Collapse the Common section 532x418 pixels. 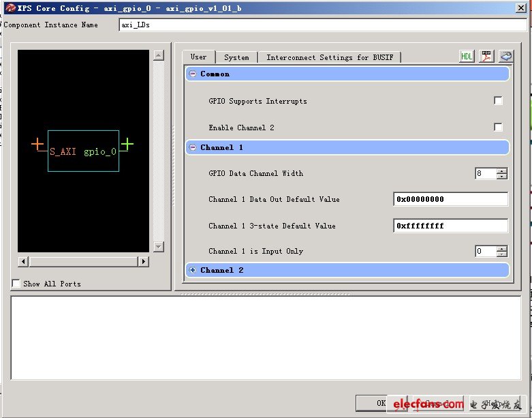(193, 74)
